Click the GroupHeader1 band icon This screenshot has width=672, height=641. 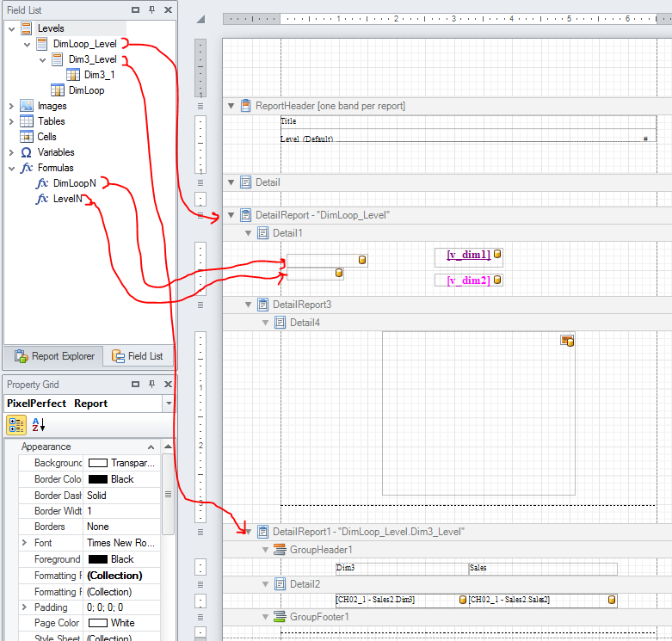coord(280,549)
